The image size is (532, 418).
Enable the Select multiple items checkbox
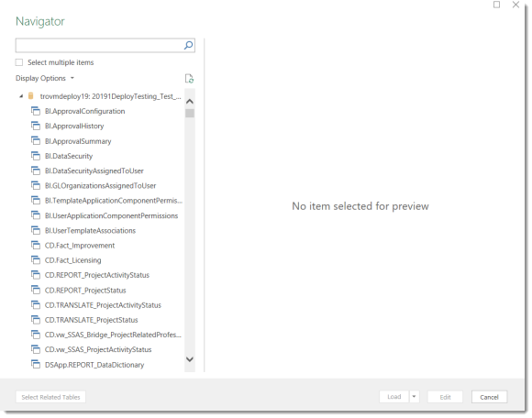point(19,62)
